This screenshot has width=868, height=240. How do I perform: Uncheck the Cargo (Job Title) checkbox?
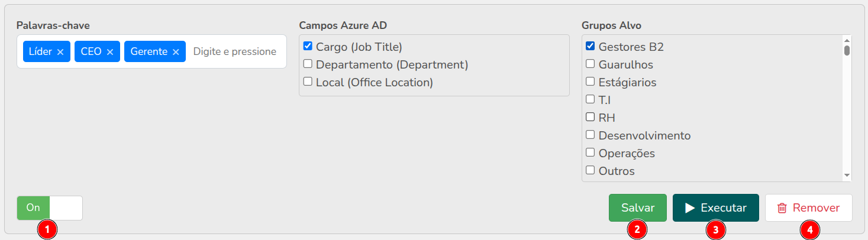pyautogui.click(x=308, y=46)
